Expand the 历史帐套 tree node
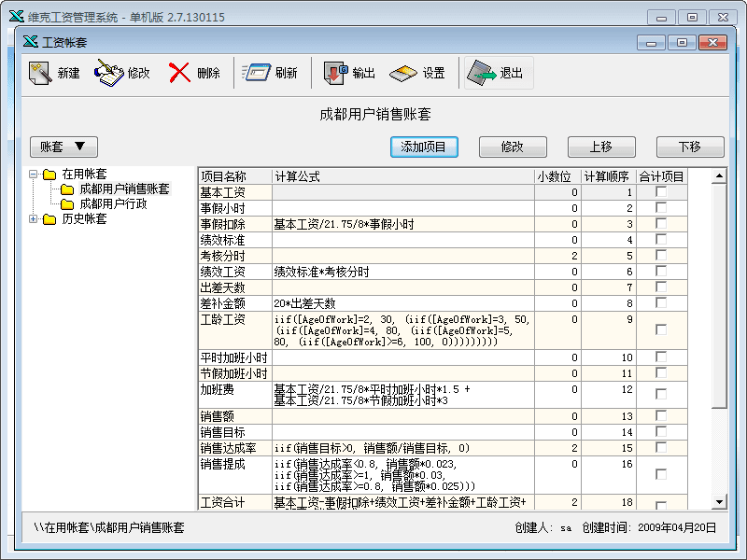The width and height of the screenshot is (747, 560). click(35, 219)
